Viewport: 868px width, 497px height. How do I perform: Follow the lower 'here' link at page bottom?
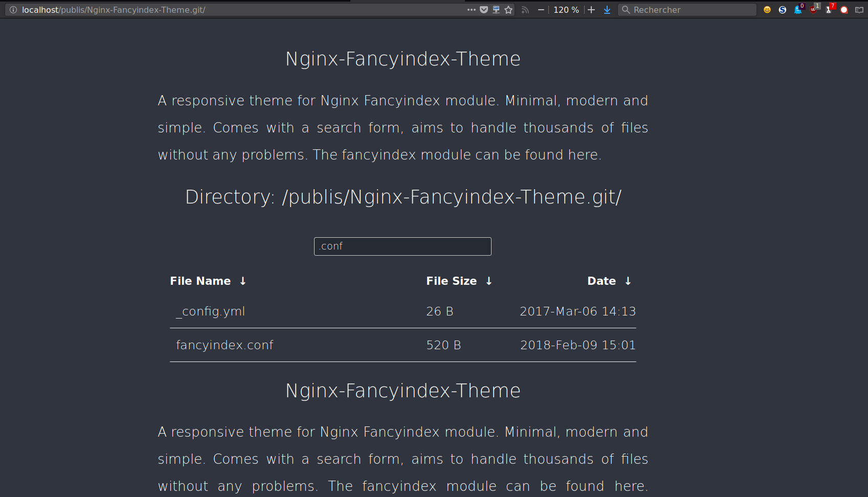[x=630, y=486]
